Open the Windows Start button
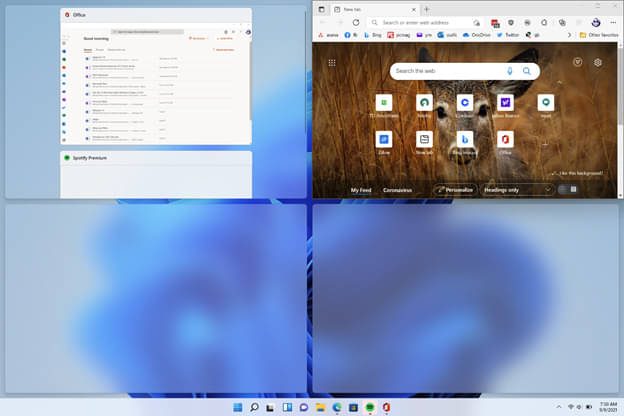Image resolution: width=624 pixels, height=416 pixels. coord(238,407)
